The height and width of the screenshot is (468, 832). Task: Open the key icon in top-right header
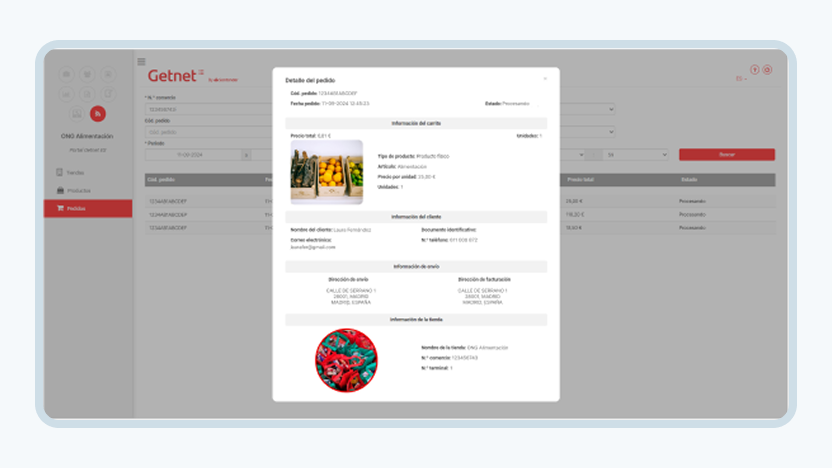754,70
